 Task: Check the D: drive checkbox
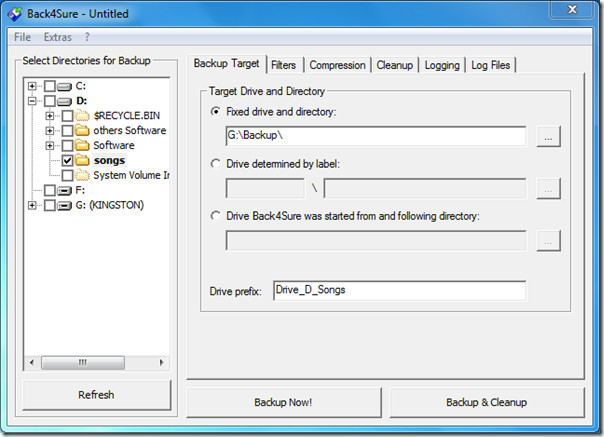point(50,101)
